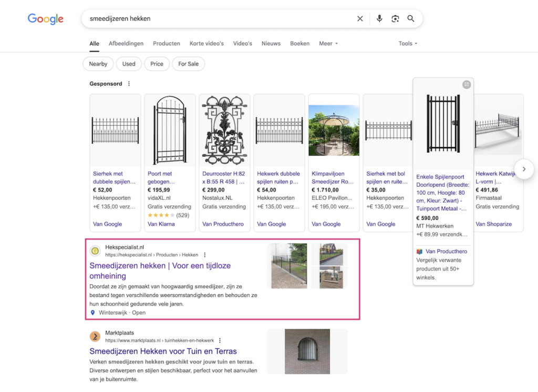This screenshot has width=538, height=392.
Task: Apply the Nearby filter chip
Action: pyautogui.click(x=98, y=64)
